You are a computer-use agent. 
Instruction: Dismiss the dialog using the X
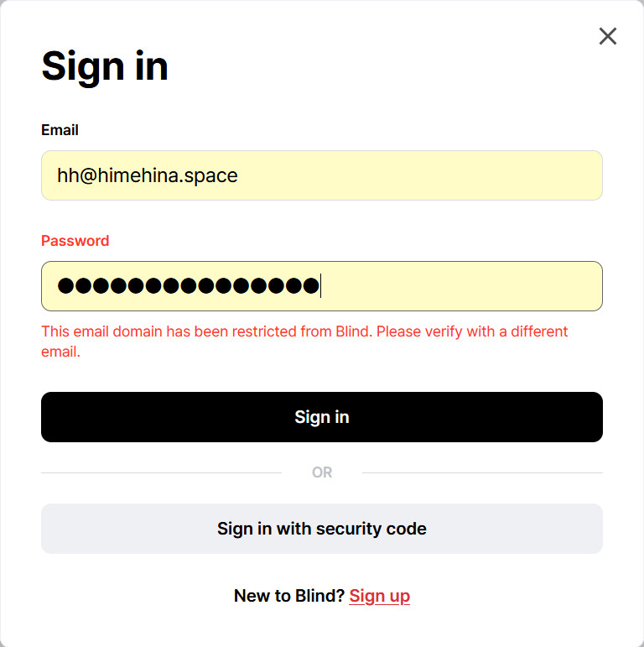click(x=608, y=36)
